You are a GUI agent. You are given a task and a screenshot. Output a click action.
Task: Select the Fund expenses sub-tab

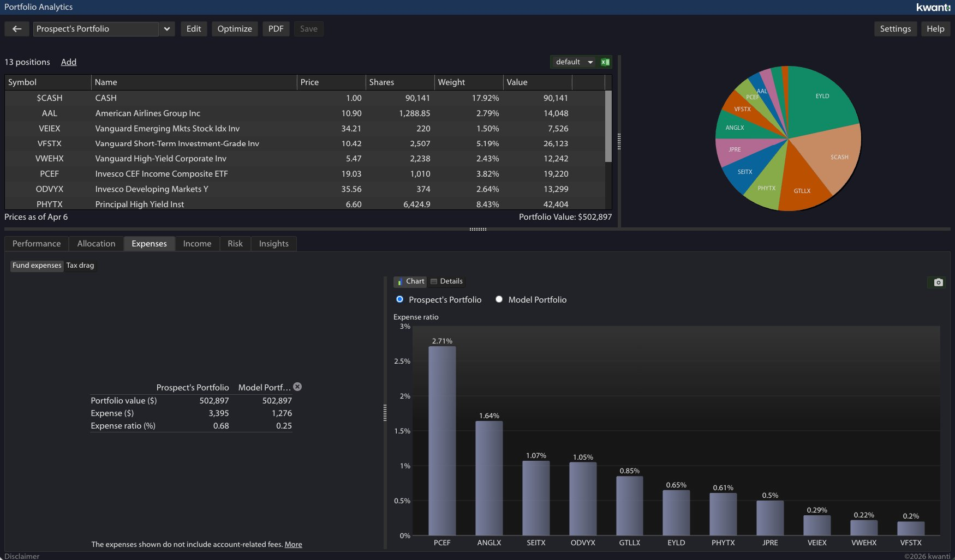(x=37, y=266)
